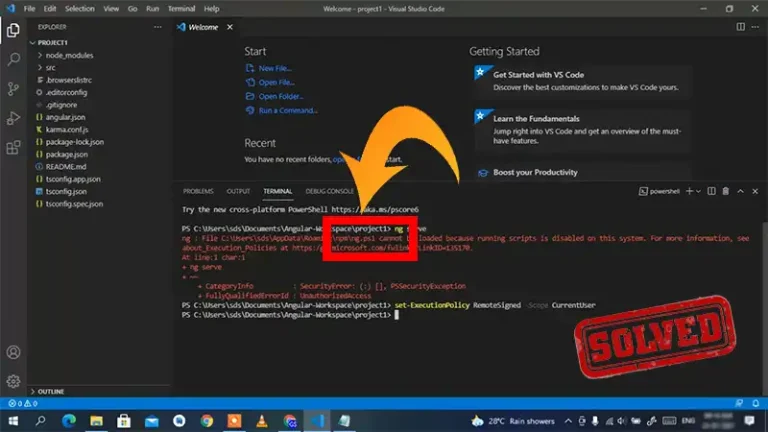Open the Search view in activity bar
This screenshot has width=768, height=432.
(13, 60)
